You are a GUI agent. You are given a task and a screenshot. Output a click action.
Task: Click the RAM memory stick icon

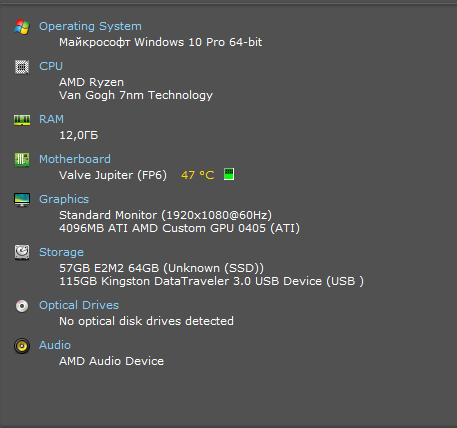point(22,120)
